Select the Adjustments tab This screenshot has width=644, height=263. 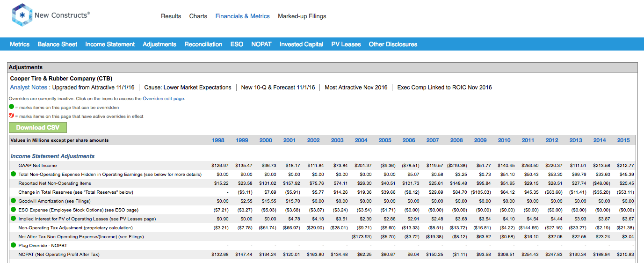(159, 44)
